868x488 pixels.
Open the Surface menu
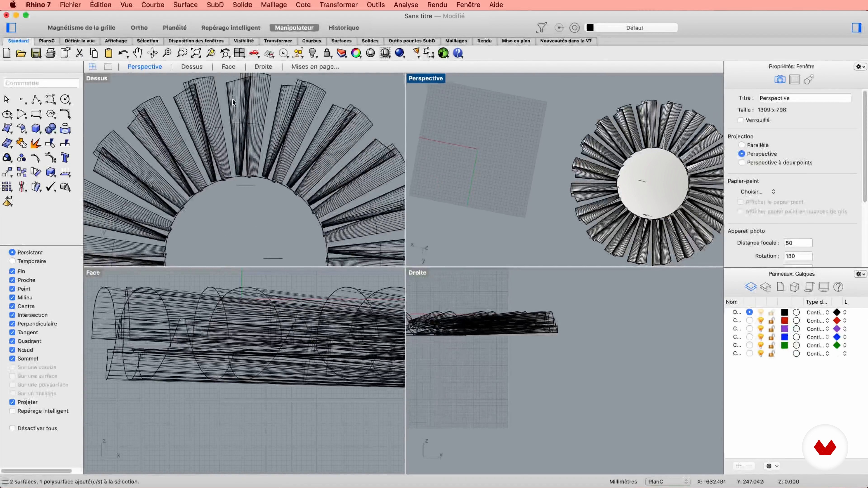coord(185,5)
